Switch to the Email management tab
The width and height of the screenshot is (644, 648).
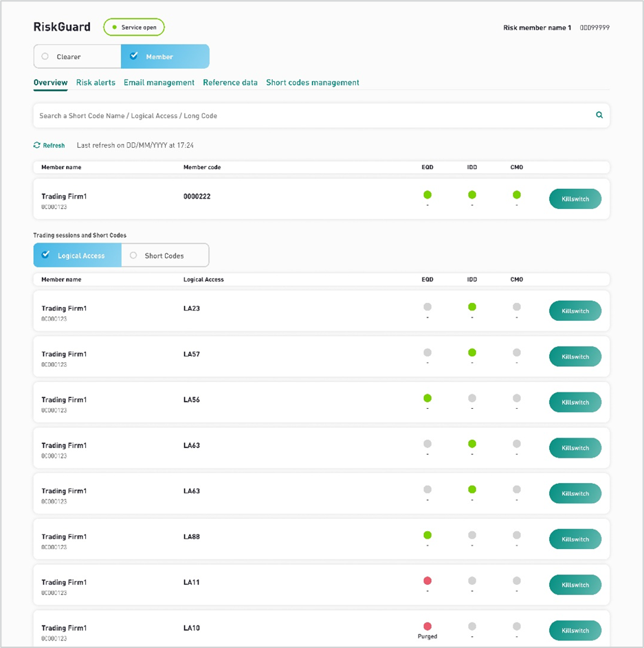point(159,82)
